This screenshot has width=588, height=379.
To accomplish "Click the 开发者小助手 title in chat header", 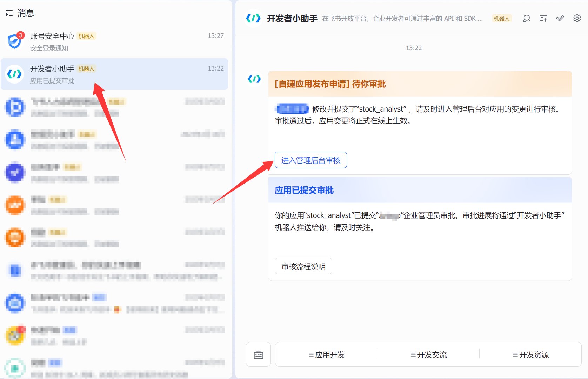I will tap(292, 19).
